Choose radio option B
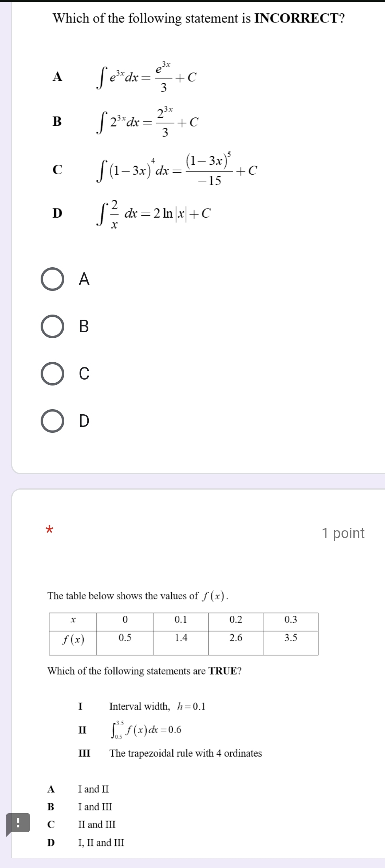The width and height of the screenshot is (385, 868). (x=52, y=326)
